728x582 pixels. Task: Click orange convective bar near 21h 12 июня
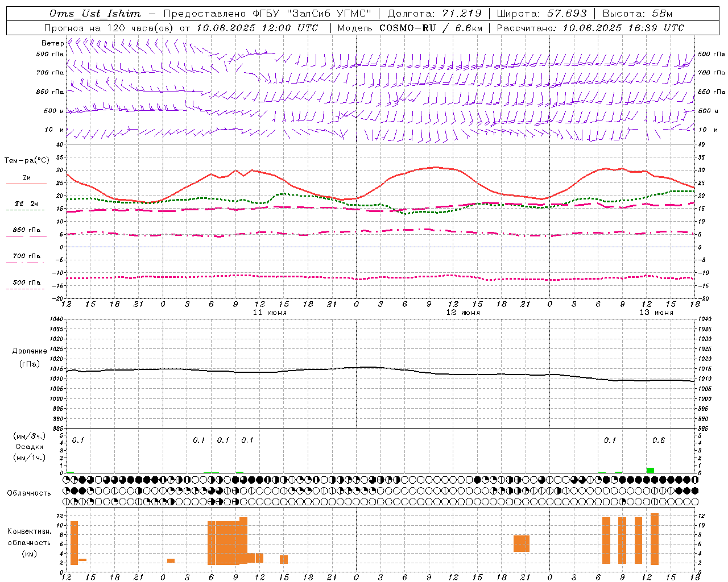pos(522,543)
